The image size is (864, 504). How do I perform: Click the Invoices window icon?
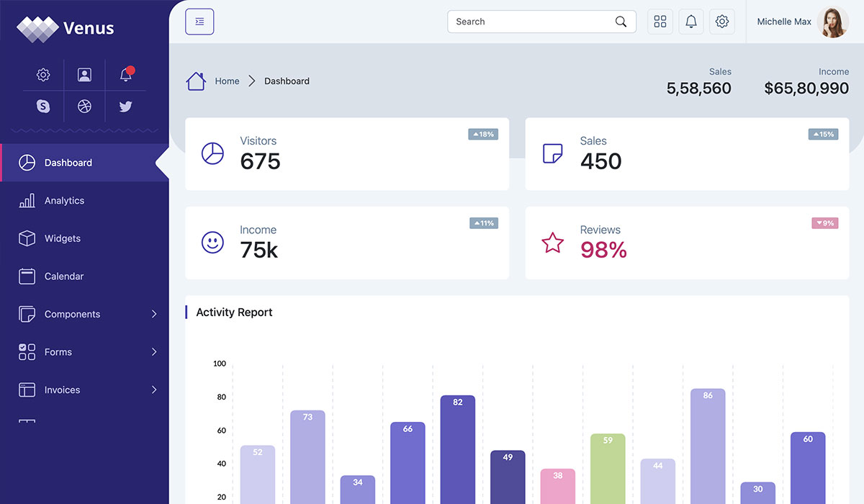click(27, 390)
